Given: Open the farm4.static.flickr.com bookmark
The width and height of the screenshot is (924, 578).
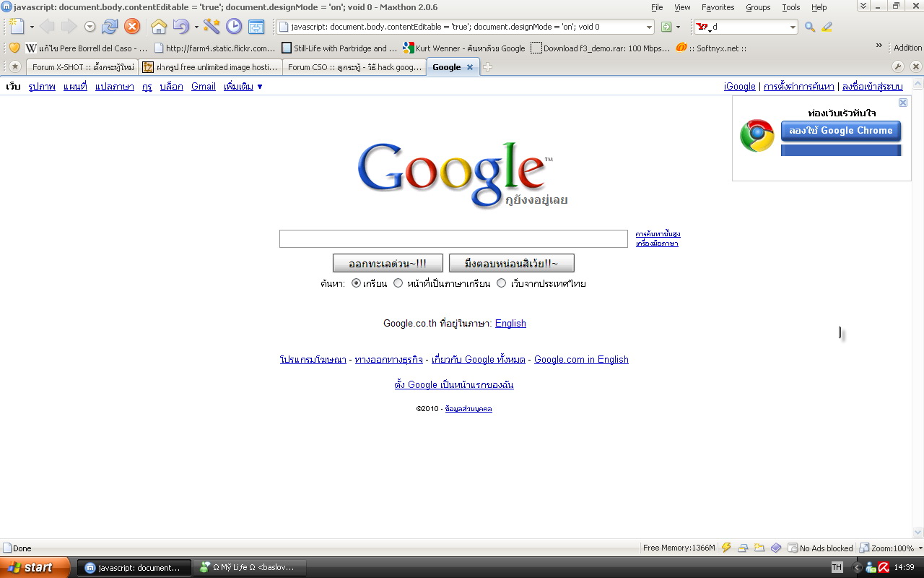Looking at the screenshot, I should [x=214, y=48].
